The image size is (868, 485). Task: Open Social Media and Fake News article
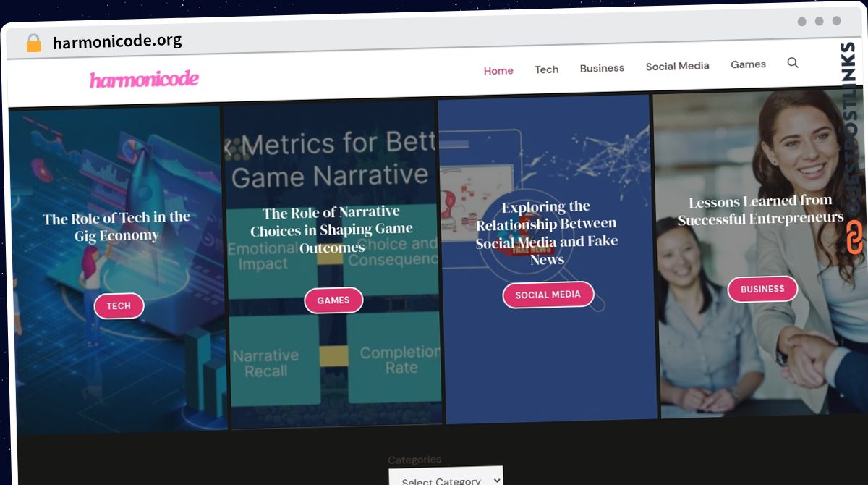[546, 232]
